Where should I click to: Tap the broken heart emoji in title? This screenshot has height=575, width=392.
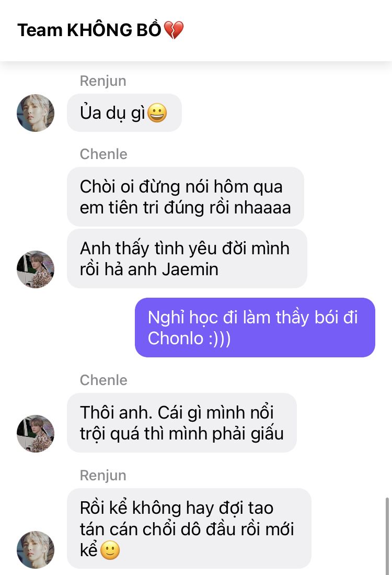174,30
